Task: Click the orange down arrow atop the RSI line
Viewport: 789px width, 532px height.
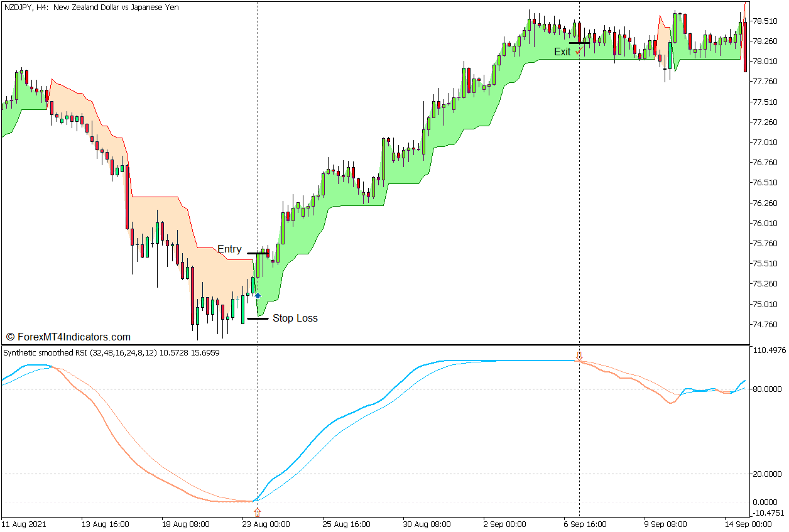Action: 579,356
